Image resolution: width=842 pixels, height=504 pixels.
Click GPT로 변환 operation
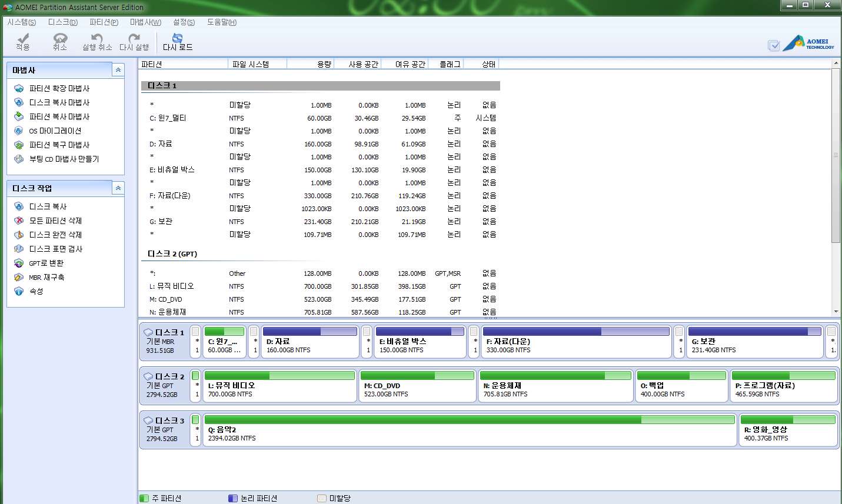tap(46, 263)
